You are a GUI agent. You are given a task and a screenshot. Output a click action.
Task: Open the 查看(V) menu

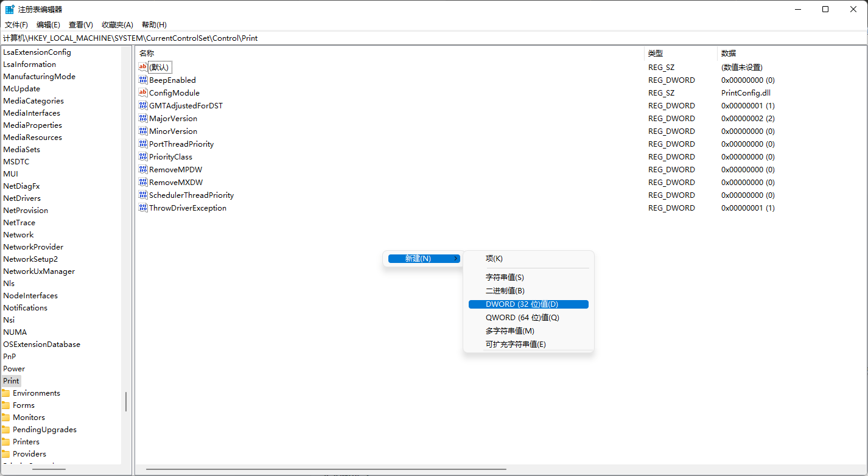coord(80,24)
